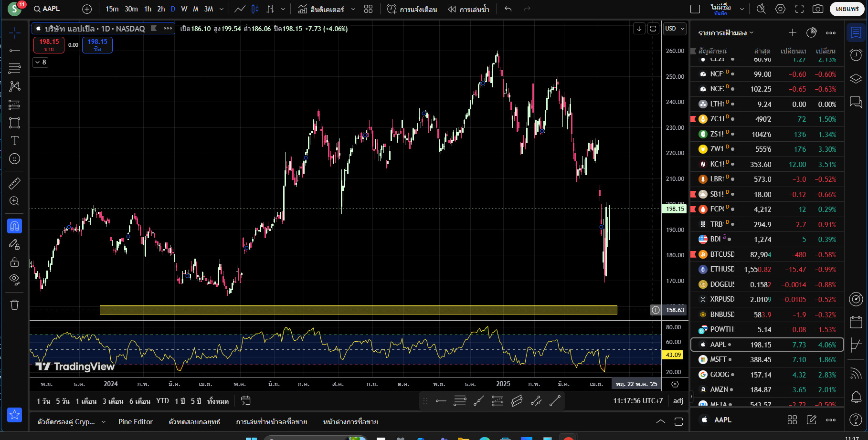Screen dimensions: 868x440
Task: Select the YTD date range
Action: [162, 401]
